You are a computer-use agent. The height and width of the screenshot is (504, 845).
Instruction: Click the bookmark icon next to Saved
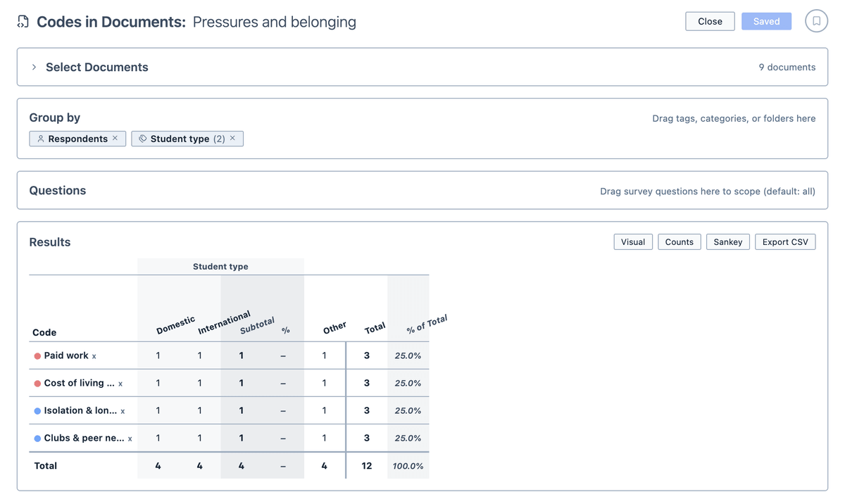(x=816, y=21)
